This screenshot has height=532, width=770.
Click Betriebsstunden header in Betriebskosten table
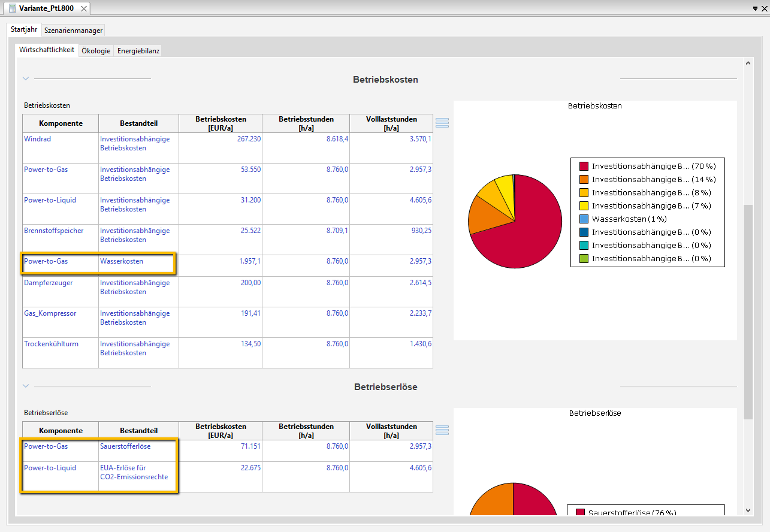306,123
